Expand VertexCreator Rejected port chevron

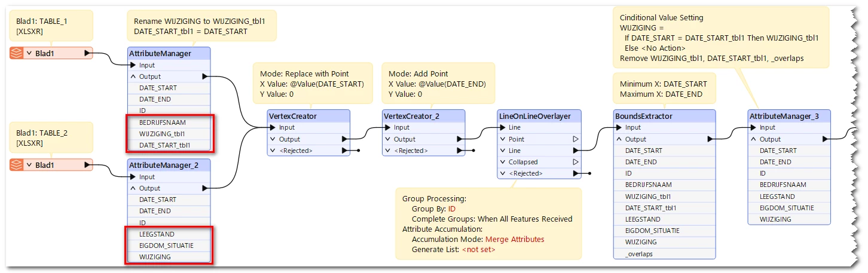273,151
